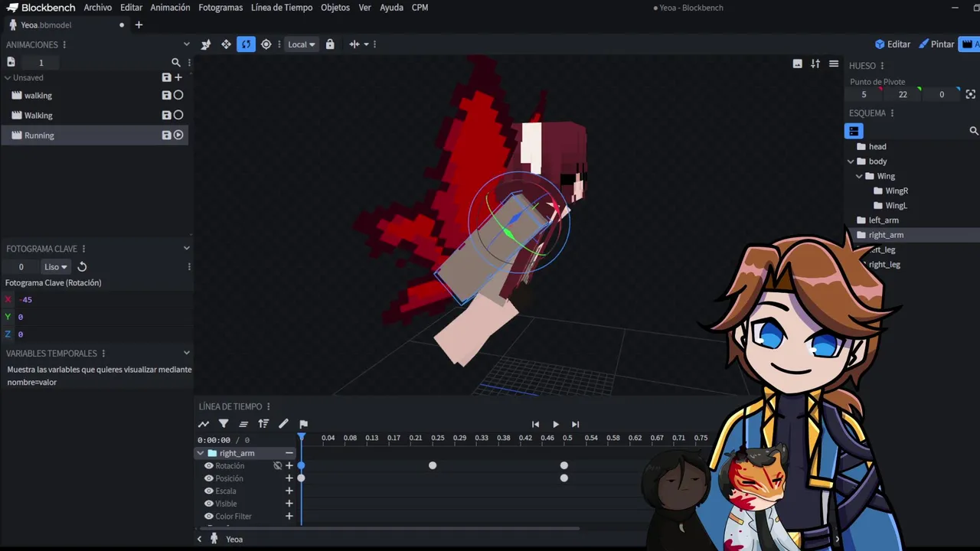Open the viewport hamburger menu
Viewport: 980px width, 551px height.
(834, 64)
